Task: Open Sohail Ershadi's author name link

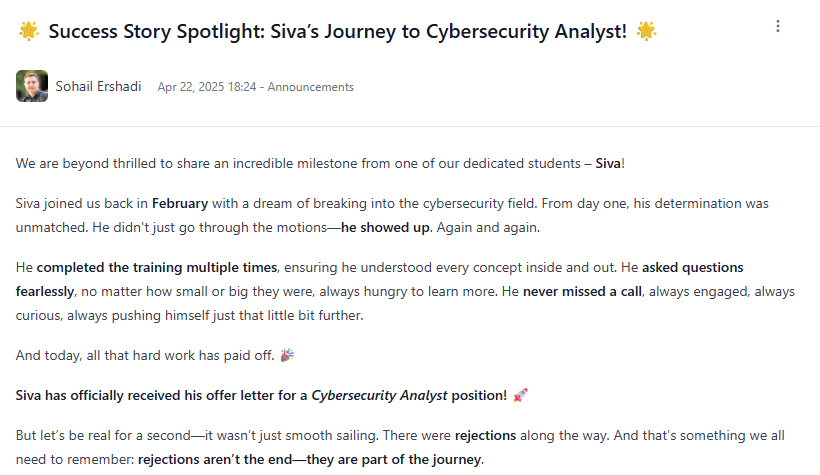Action: (x=98, y=87)
